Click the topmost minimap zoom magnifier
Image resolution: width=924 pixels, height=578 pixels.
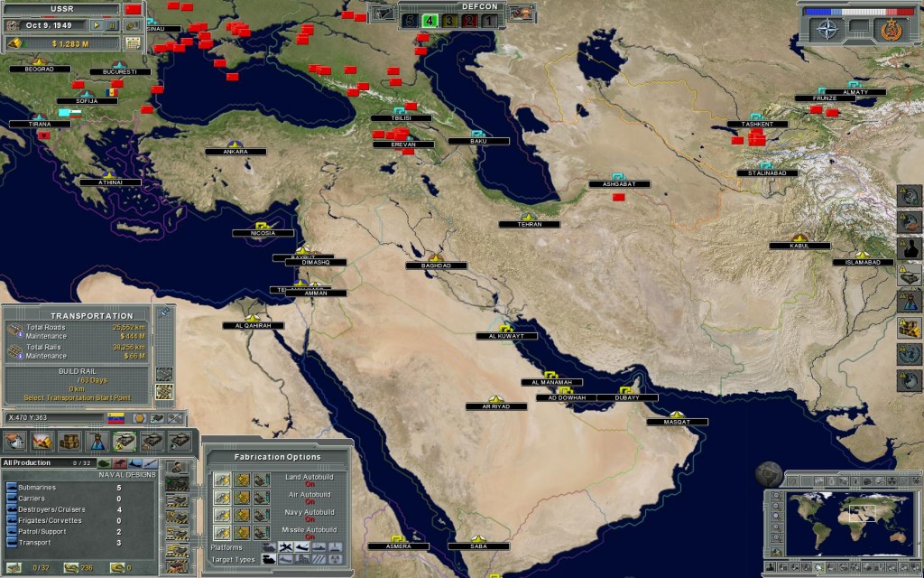[x=777, y=497]
